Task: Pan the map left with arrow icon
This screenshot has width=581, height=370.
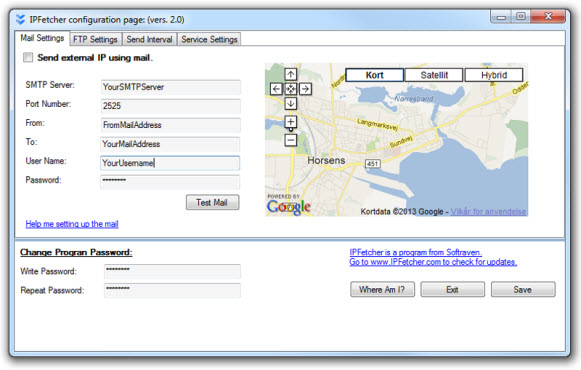Action: click(276, 89)
